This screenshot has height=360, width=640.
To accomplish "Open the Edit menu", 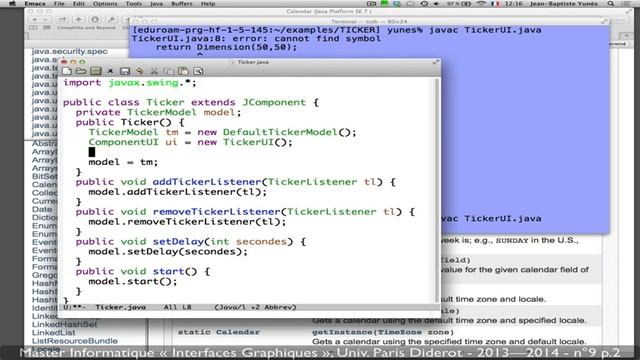I will (78, 4).
